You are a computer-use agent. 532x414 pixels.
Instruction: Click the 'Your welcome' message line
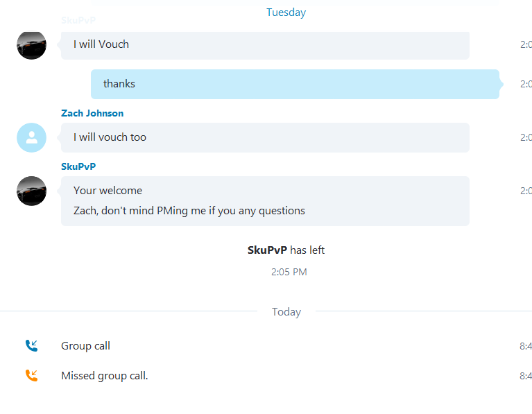tap(108, 191)
